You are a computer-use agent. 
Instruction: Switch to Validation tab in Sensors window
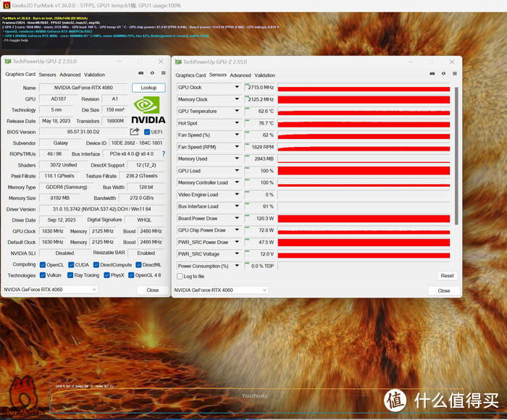(x=264, y=75)
